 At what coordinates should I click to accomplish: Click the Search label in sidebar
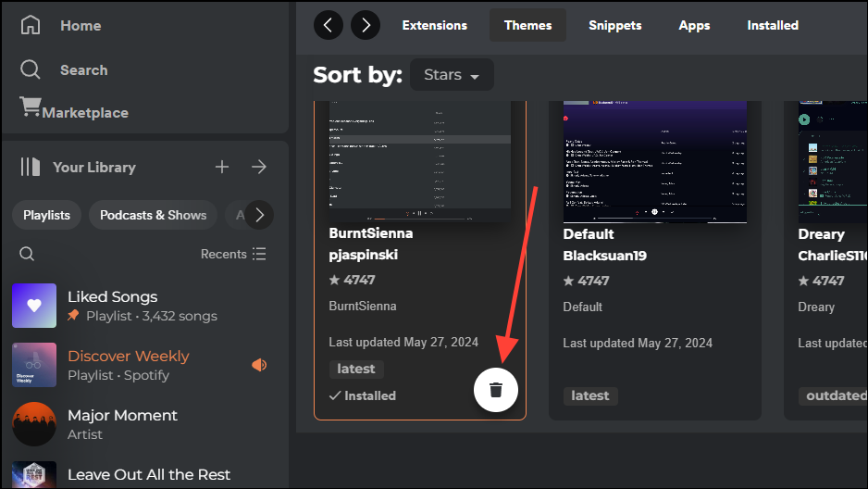(84, 70)
